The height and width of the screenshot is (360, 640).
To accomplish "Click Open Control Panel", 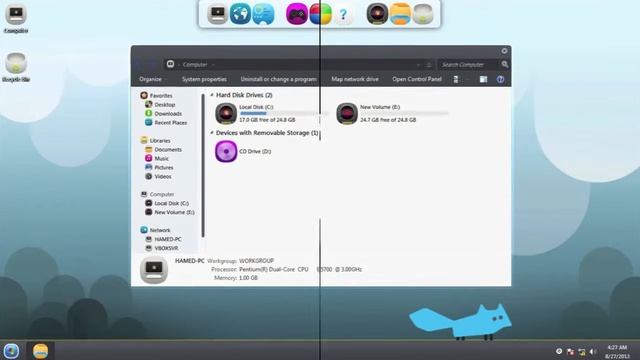I will [x=417, y=79].
